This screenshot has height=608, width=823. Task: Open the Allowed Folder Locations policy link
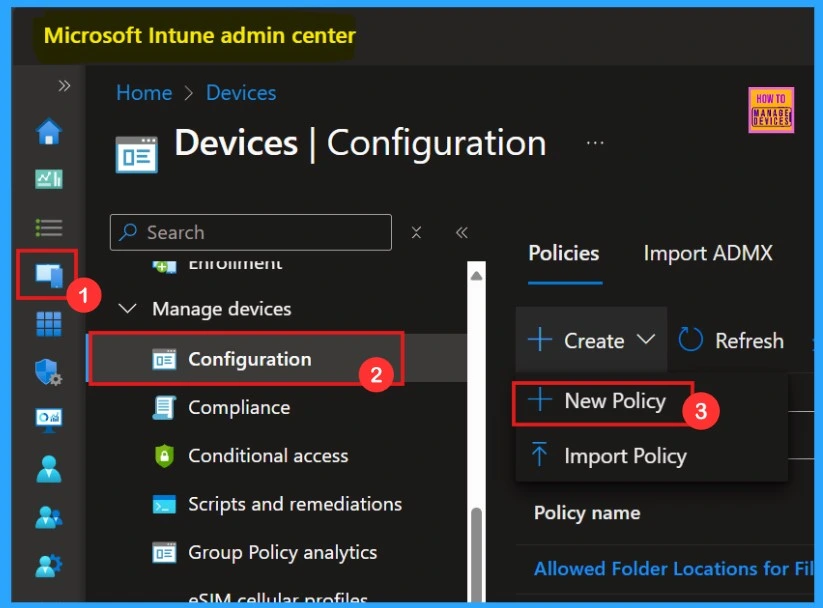[x=674, y=569]
